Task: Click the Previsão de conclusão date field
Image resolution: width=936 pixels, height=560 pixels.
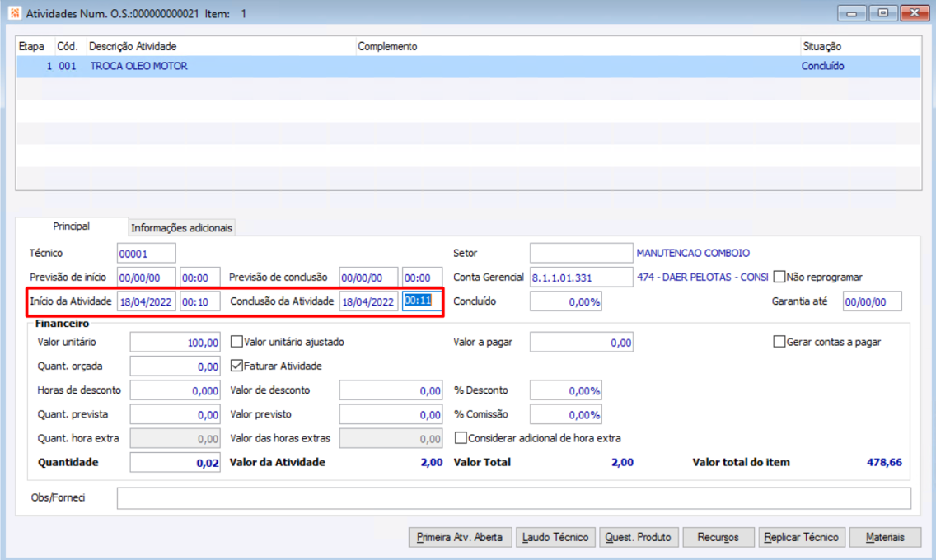Action: point(368,278)
